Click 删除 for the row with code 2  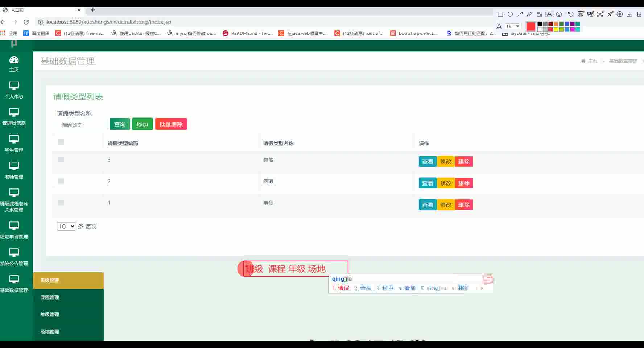(464, 183)
